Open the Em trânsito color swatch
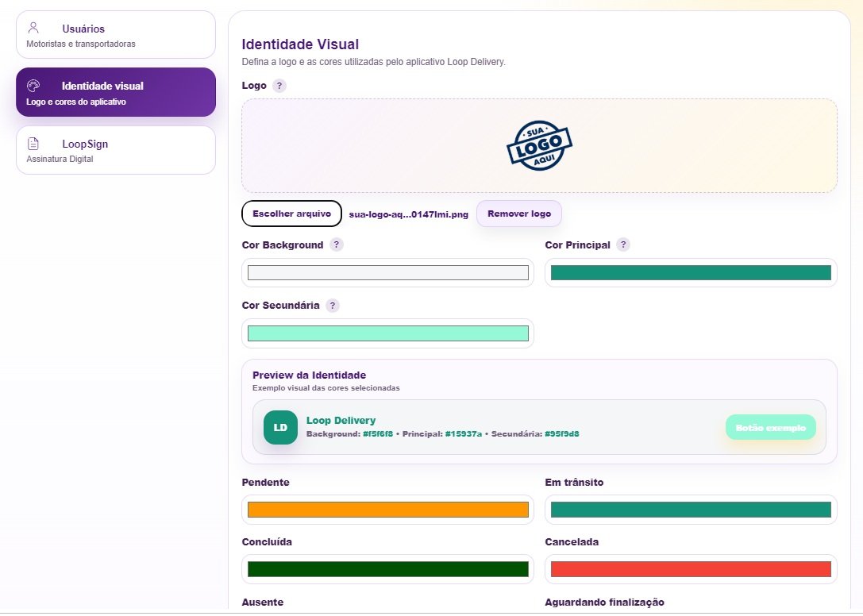 pyautogui.click(x=691, y=509)
